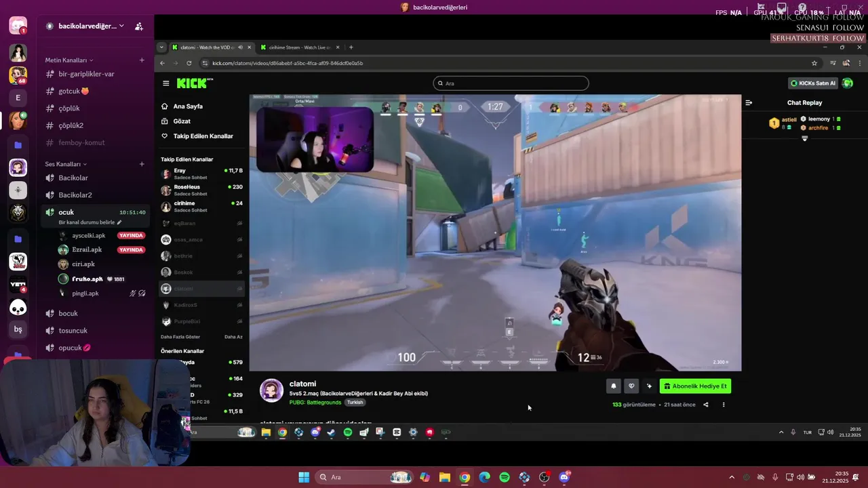868x488 pixels.
Task: Open RoseHeus followed channel
Action: pos(202,190)
